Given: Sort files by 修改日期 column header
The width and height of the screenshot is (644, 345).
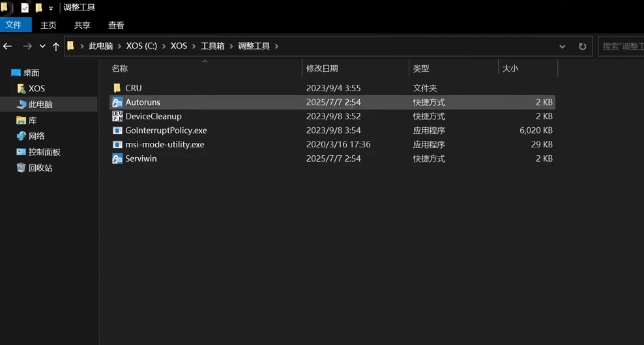Looking at the screenshot, I should click(322, 68).
